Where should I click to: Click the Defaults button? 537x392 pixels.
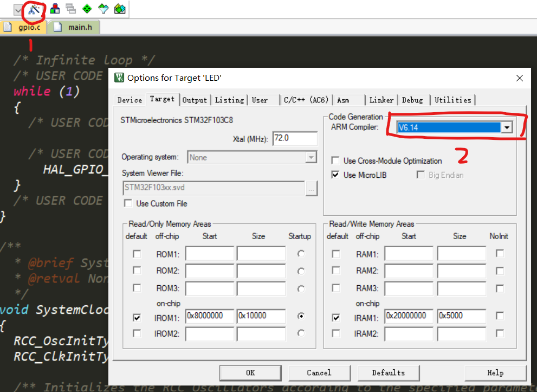click(x=389, y=373)
